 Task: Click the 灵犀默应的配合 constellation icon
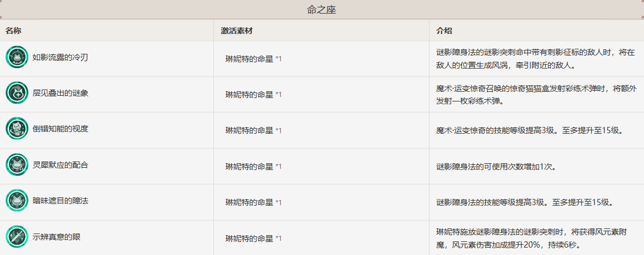click(17, 165)
